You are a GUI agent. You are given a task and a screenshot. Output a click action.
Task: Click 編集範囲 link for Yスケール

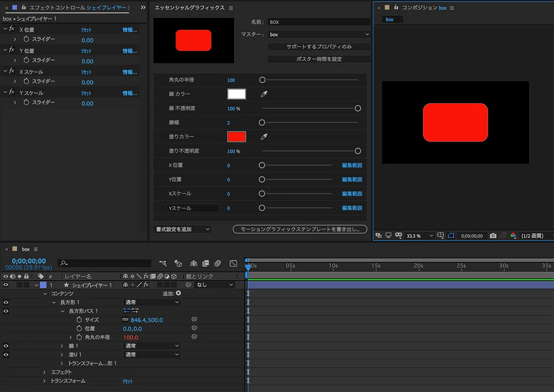(x=352, y=208)
